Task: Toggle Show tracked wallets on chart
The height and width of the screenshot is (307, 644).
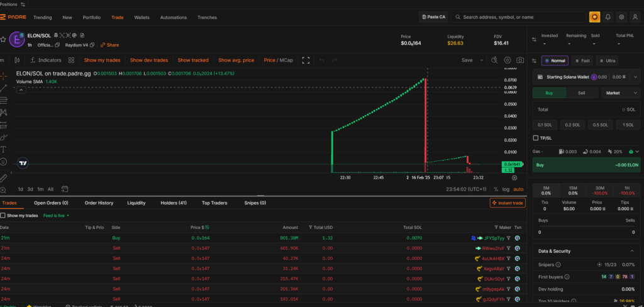Action: [x=193, y=60]
